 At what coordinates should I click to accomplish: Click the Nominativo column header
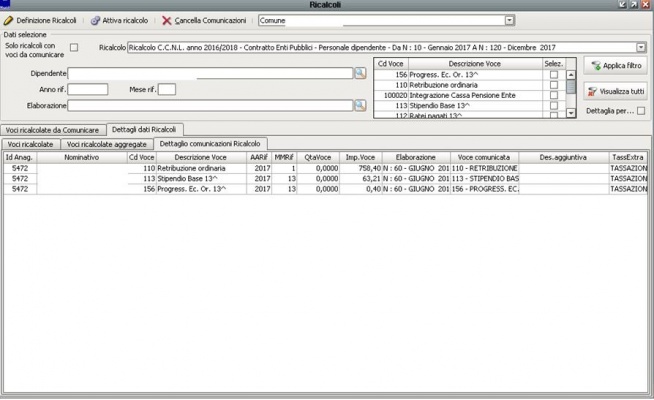click(82, 157)
